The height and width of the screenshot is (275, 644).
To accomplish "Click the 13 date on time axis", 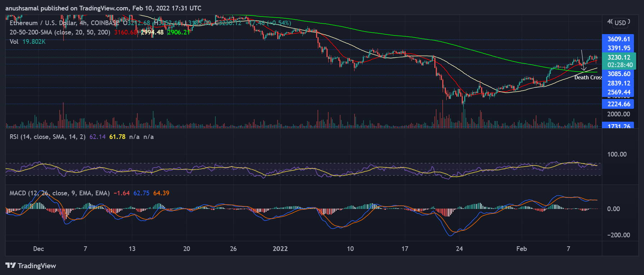I will tap(132, 249).
